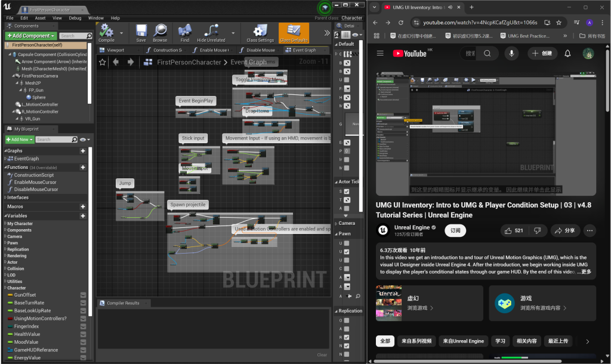
Task: Compile the FirstPersonCharacter blueprint
Action: point(106,33)
